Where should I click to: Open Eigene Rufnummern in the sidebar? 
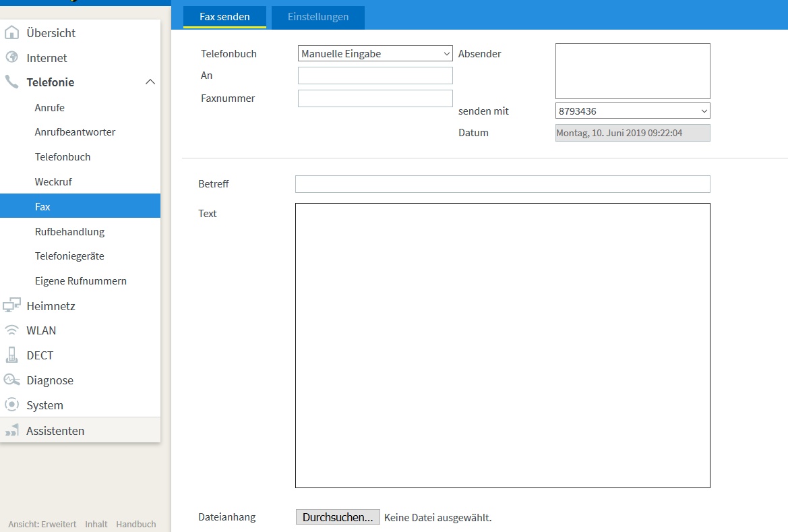tap(80, 280)
